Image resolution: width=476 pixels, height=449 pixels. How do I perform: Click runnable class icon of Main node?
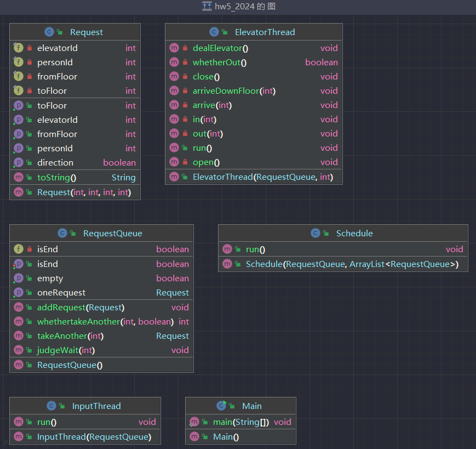point(222,406)
